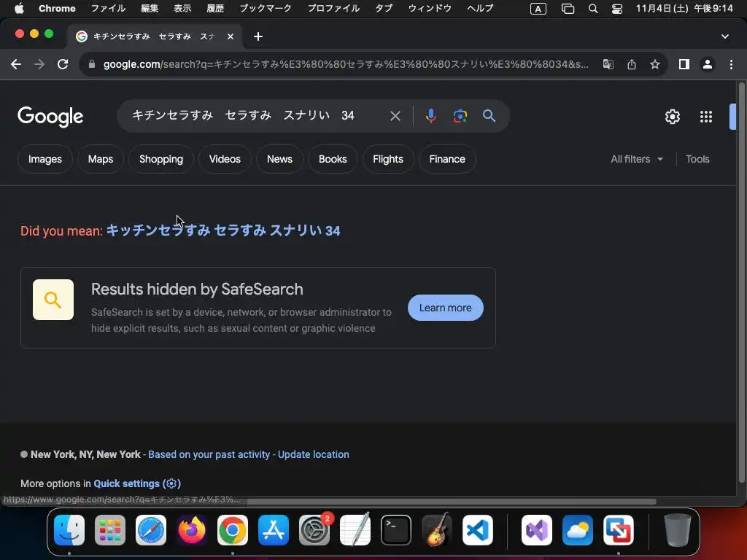Launch Finder from the Dock
This screenshot has width=747, height=560.
pos(69,530)
